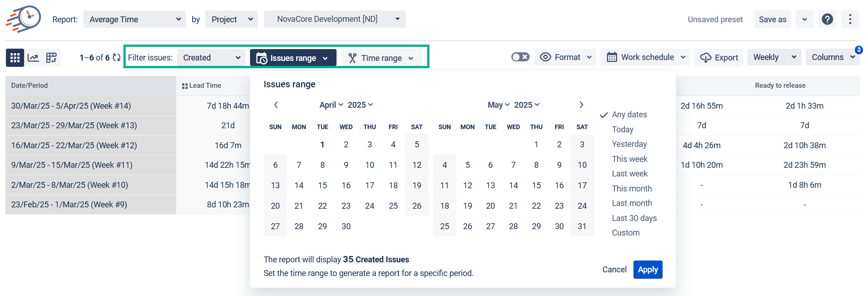This screenshot has width=868, height=296.
Task: Switch to the line chart view icon
Action: (33, 58)
